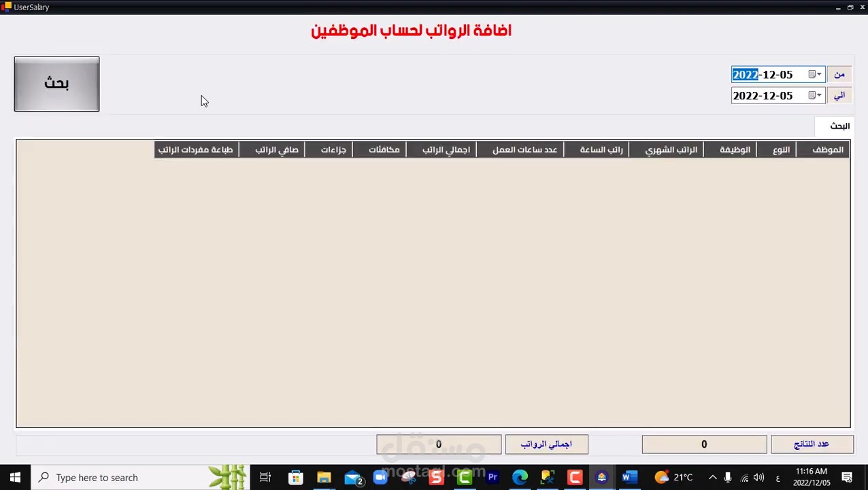Open Adobe Premiere Pro from taskbar
This screenshot has width=868, height=490.
coord(493,478)
